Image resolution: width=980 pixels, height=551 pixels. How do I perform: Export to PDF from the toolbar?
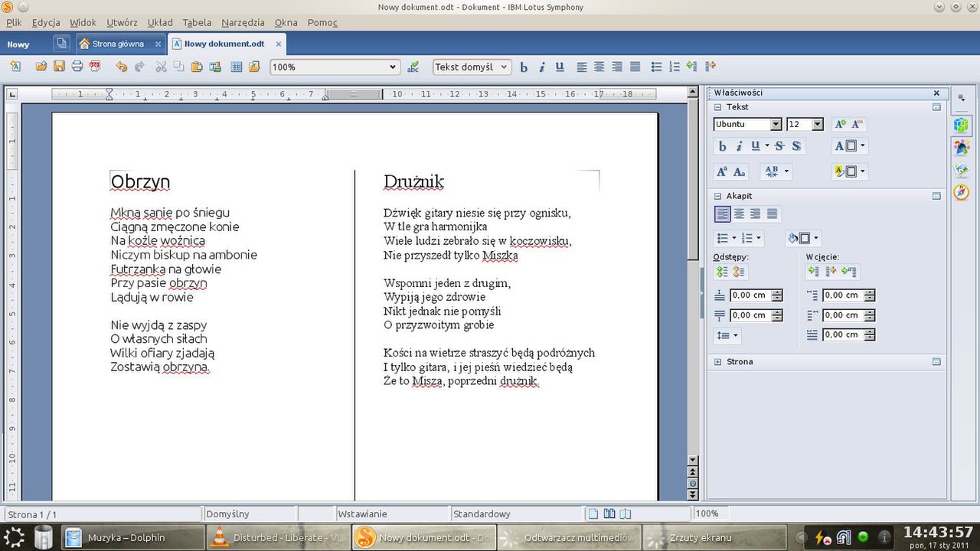pos(95,67)
